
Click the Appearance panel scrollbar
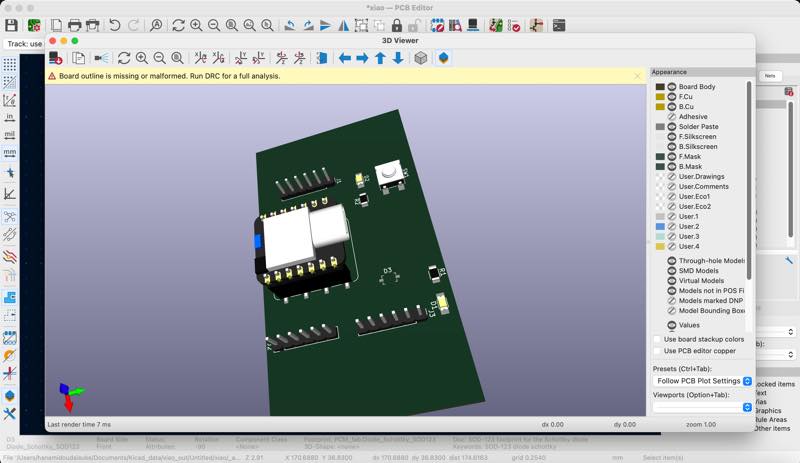point(749,180)
